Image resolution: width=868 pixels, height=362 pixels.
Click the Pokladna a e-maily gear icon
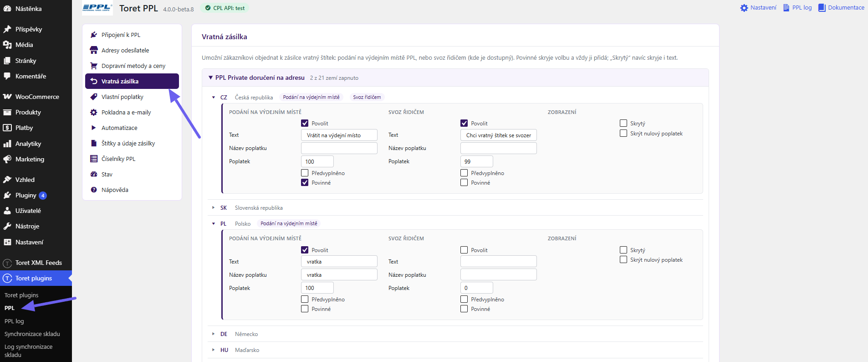point(94,112)
